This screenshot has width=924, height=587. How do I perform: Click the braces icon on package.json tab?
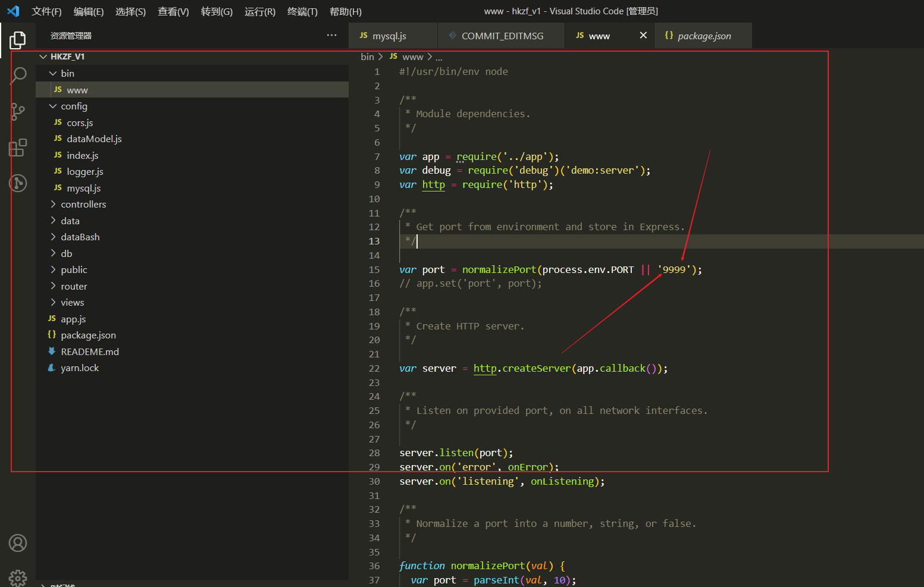[x=669, y=36]
